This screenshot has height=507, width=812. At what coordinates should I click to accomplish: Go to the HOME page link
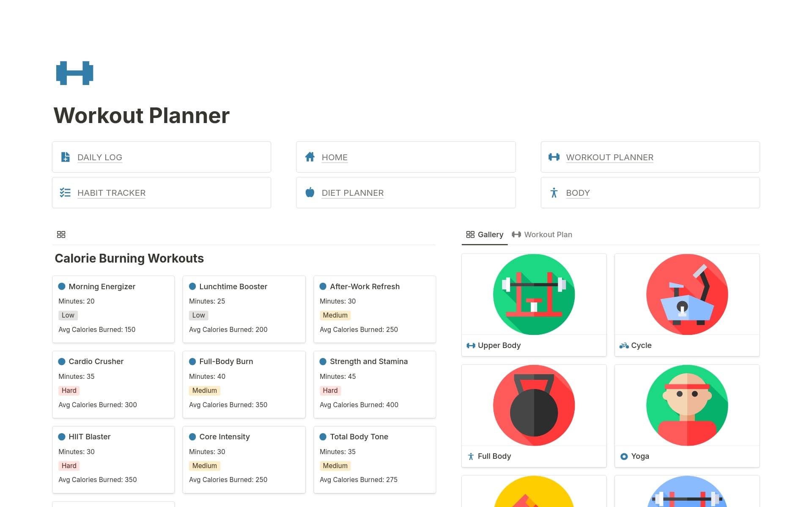point(335,157)
